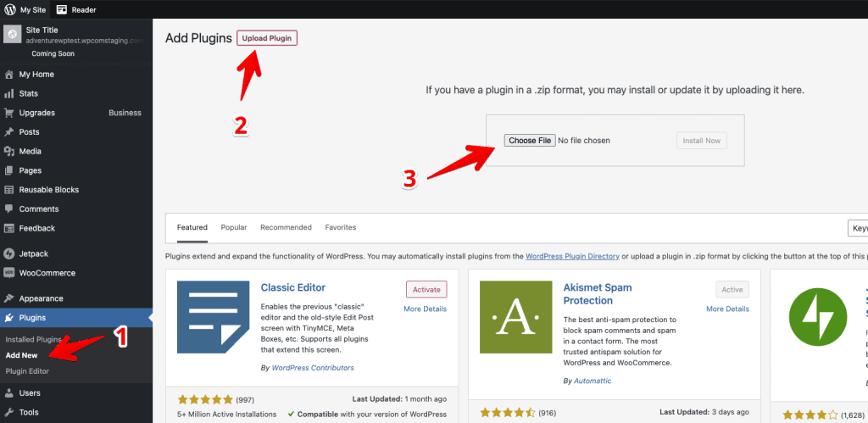Click the Business plan label
868x423 pixels.
coord(125,113)
